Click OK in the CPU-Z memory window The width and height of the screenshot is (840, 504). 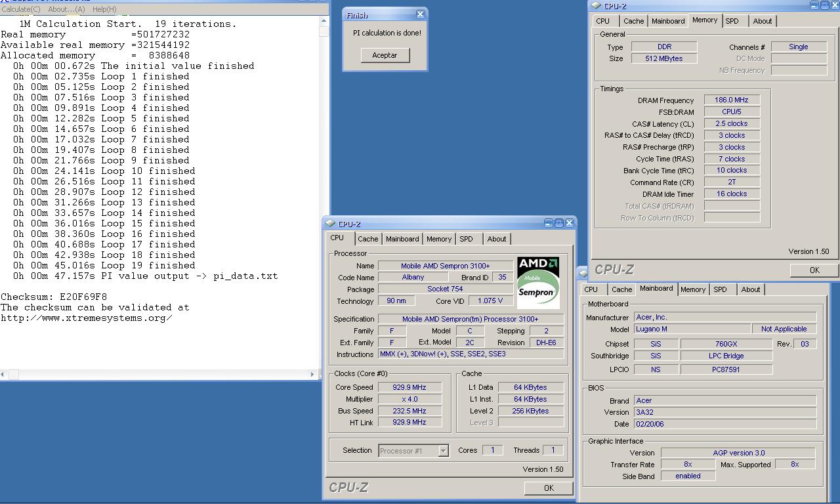[x=814, y=270]
